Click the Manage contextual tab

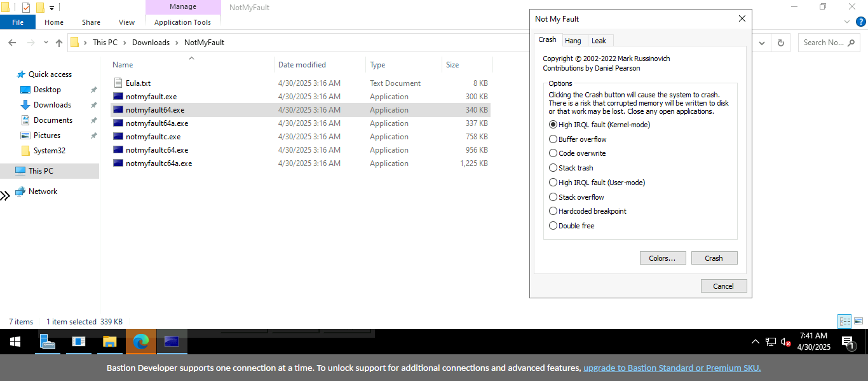(x=183, y=7)
